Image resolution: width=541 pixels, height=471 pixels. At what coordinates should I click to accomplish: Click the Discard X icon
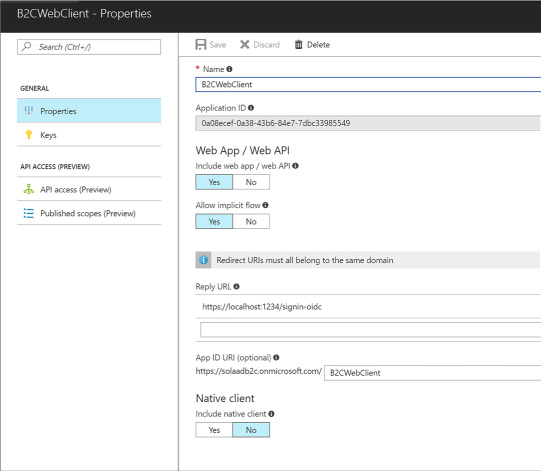pyautogui.click(x=245, y=45)
